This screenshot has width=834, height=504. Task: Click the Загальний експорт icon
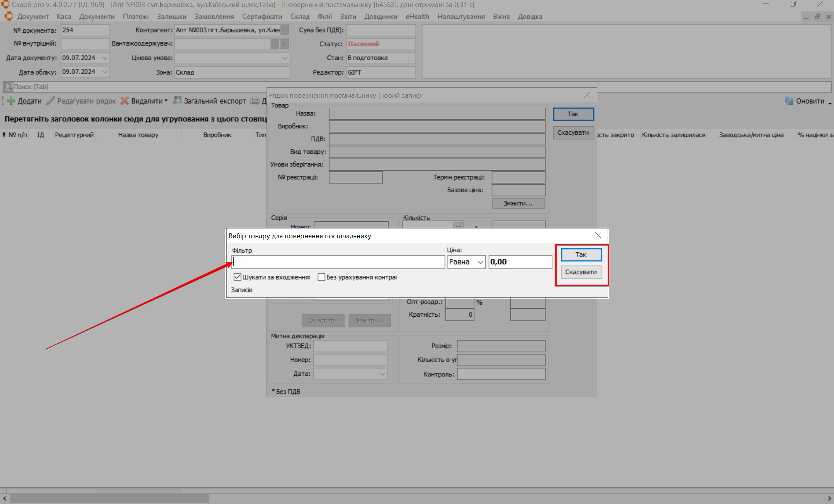[x=177, y=101]
